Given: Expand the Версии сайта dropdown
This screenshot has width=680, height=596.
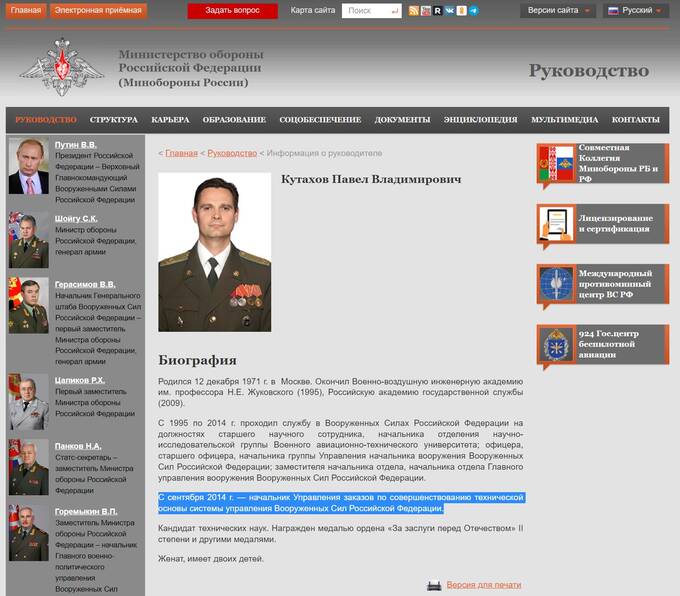Looking at the screenshot, I should point(558,11).
